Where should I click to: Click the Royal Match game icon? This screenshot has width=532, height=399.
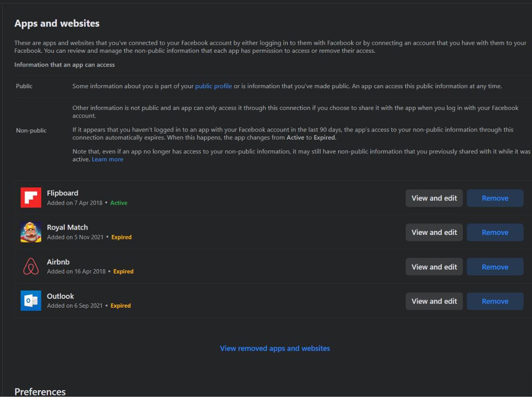(x=31, y=232)
